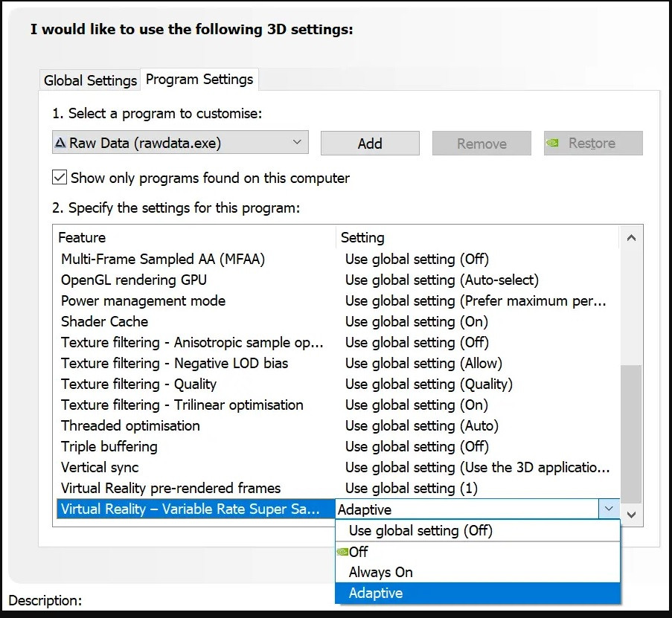Screen dimensions: 672x618
Task: Click the NVIDIA icon beside Off option
Action: [x=342, y=552]
